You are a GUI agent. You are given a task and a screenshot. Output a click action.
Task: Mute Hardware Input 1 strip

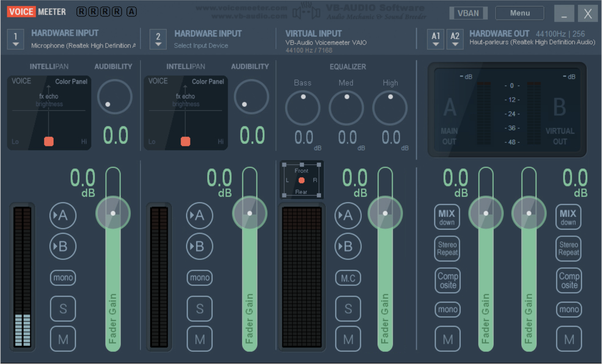click(63, 339)
